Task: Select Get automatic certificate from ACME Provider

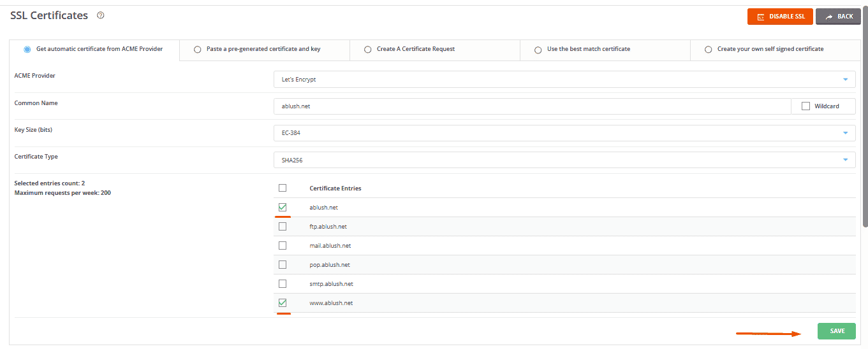Action: (27, 49)
